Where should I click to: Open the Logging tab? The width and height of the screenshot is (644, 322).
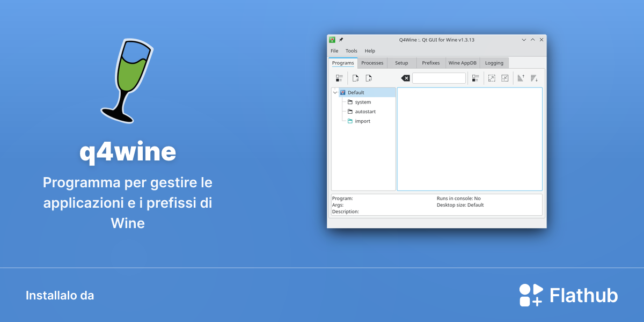point(494,63)
